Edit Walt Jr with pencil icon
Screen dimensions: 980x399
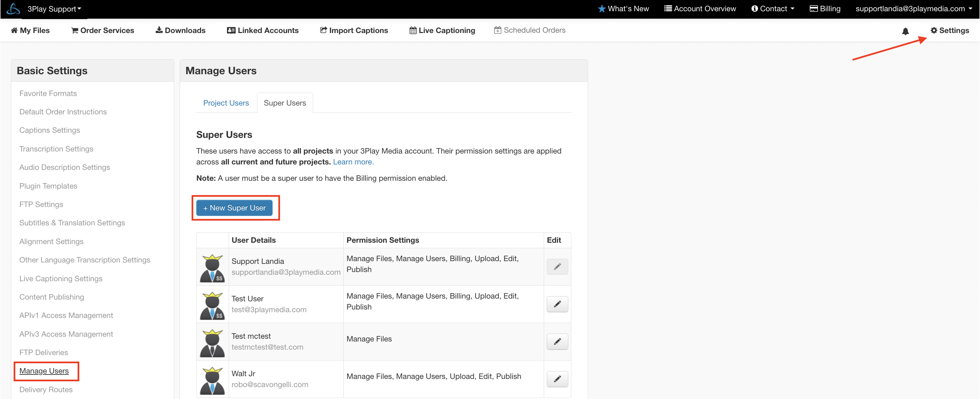(557, 379)
